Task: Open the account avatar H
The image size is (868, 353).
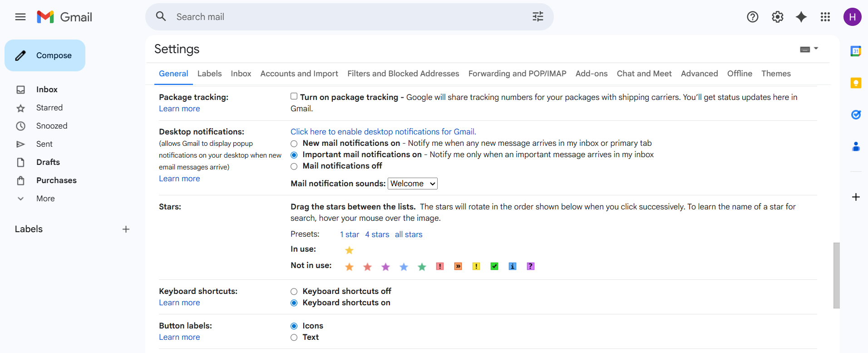Action: 853,17
